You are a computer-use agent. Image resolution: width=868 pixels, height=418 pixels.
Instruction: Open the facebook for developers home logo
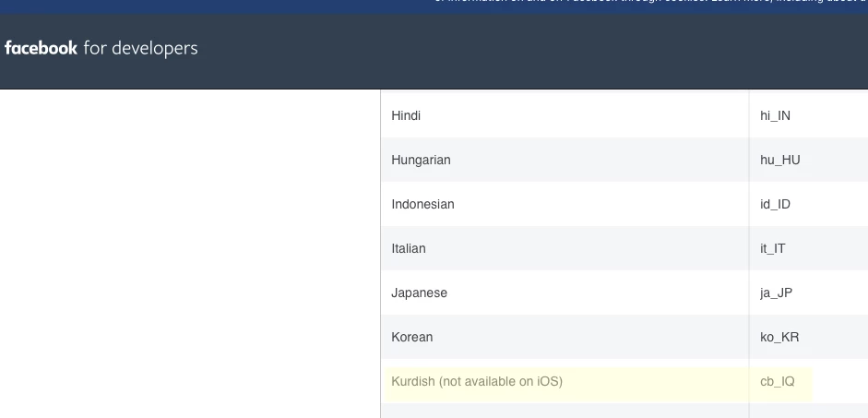point(101,48)
